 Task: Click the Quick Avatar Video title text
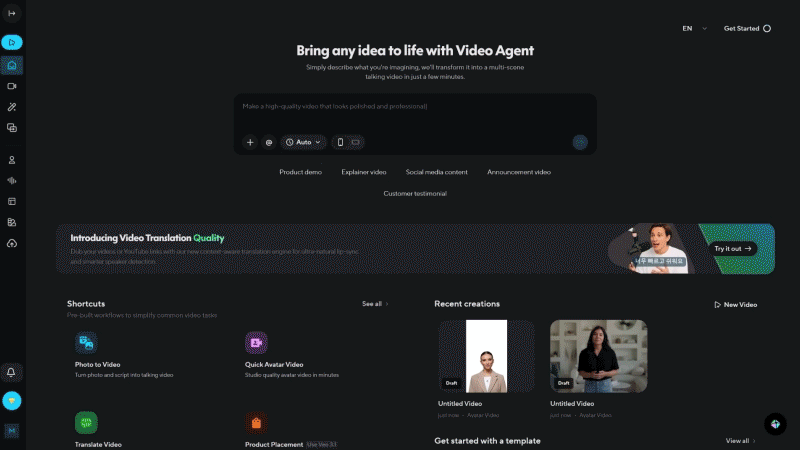(274, 365)
